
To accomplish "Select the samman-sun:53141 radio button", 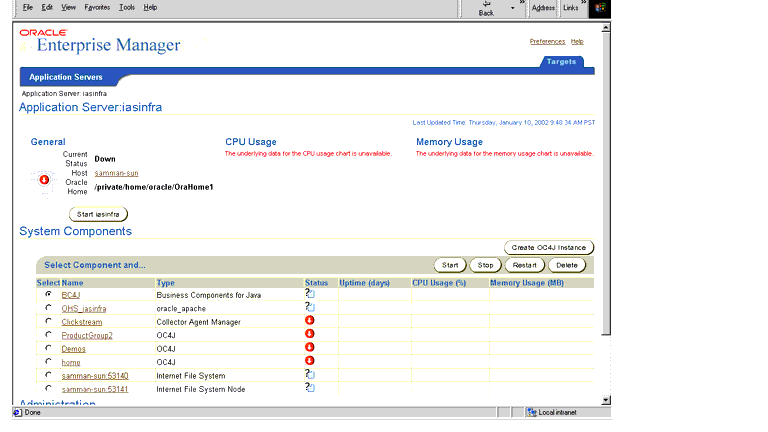I will [48, 388].
